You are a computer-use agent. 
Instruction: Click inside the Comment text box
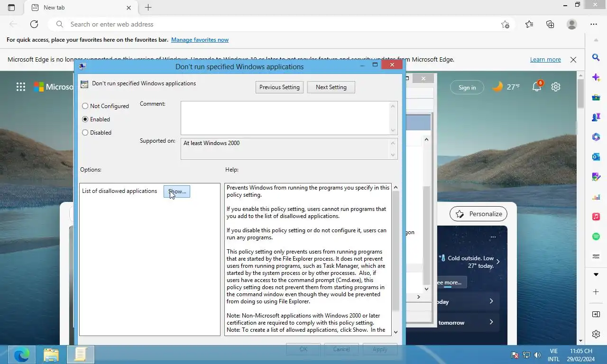pos(285,118)
